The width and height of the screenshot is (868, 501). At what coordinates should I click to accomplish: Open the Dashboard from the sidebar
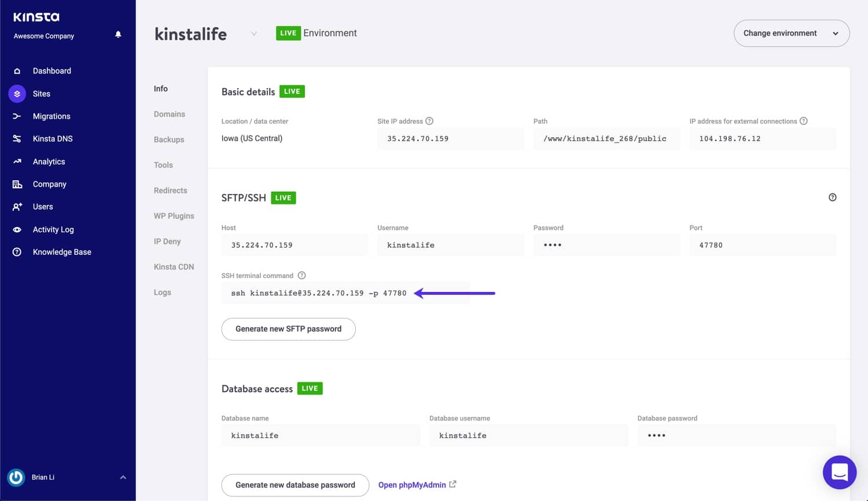52,71
